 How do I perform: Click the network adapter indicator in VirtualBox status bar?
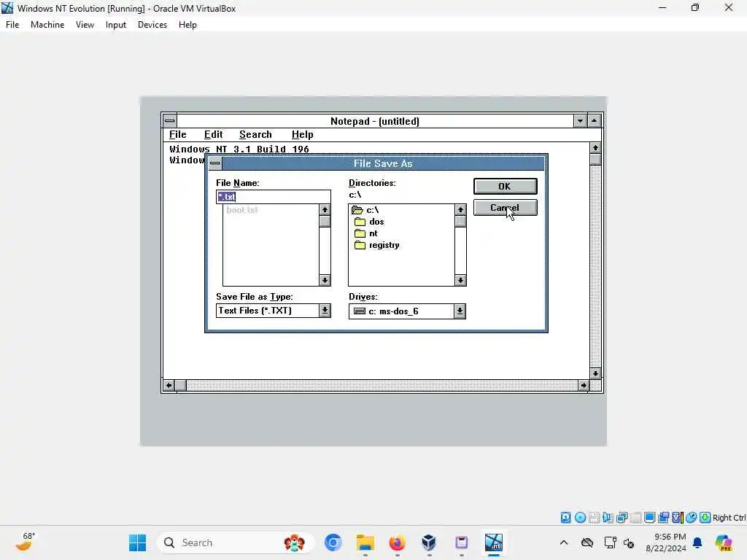pos(622,518)
